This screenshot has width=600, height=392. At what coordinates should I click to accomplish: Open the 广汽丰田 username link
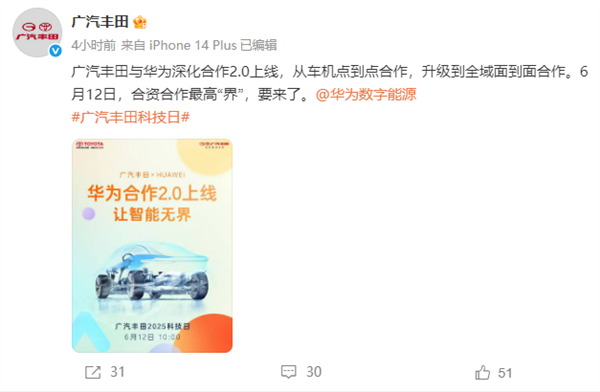pyautogui.click(x=99, y=22)
